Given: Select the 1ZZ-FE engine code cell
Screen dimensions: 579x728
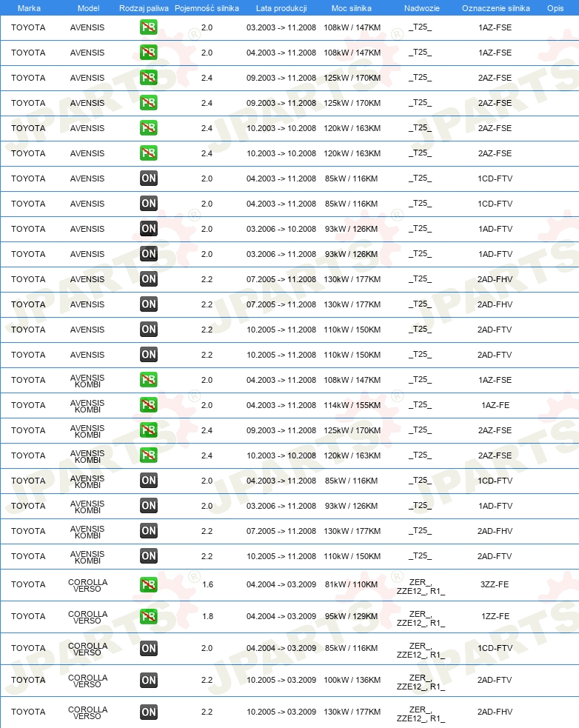Looking at the screenshot, I should click(x=495, y=617).
